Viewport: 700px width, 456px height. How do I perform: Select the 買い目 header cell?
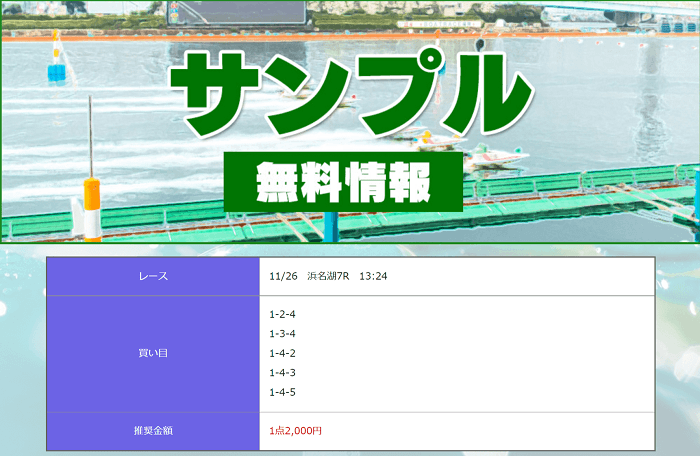[x=153, y=353]
